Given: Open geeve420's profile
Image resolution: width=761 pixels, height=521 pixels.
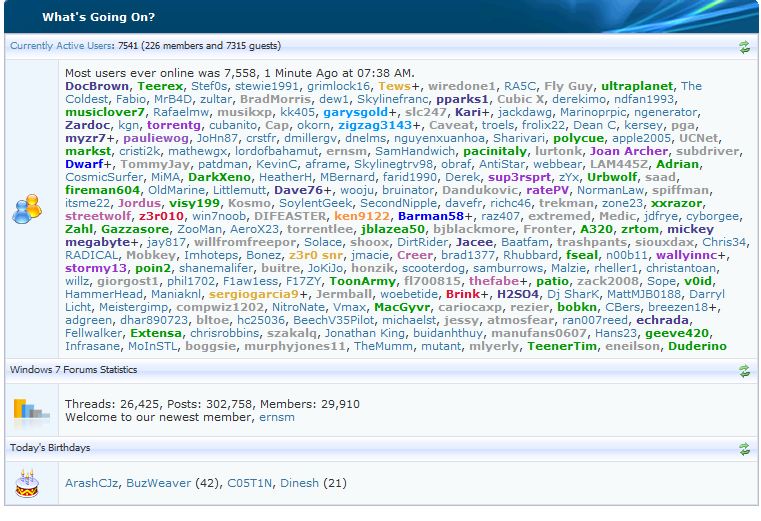Looking at the screenshot, I should coord(677,333).
